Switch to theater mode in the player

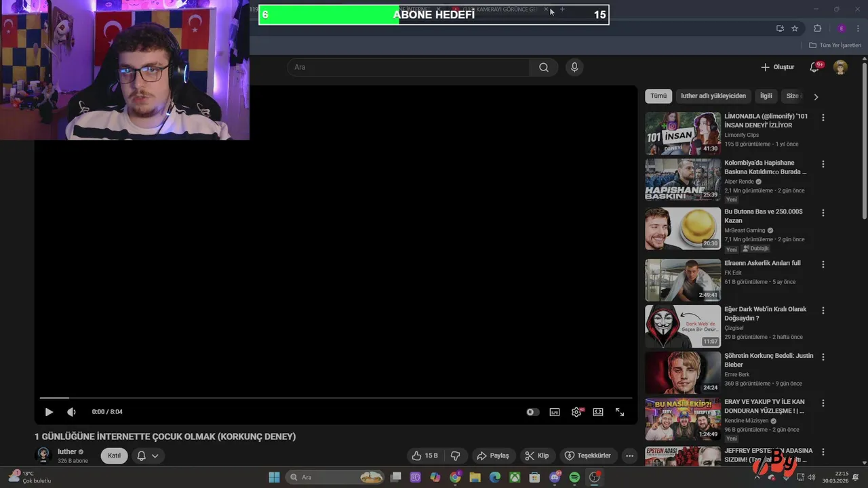[598, 412]
